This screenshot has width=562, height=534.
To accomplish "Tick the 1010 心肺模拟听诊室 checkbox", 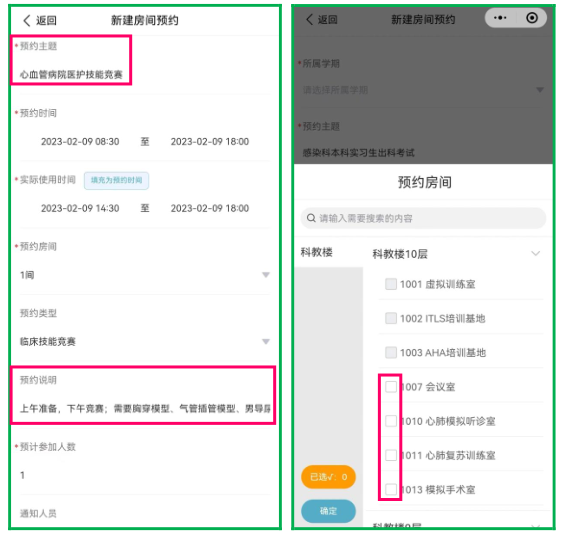I will click(391, 421).
